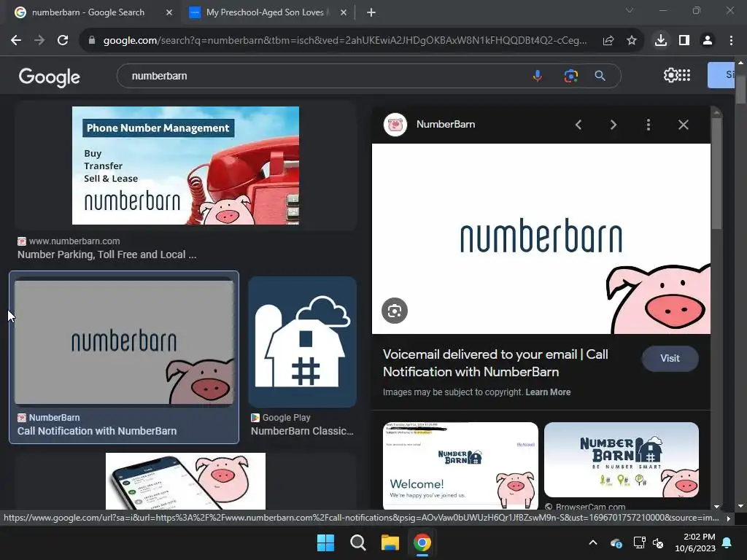The height and width of the screenshot is (560, 747).
Task: Close the numberbarn Google Search tab
Action: [x=169, y=12]
